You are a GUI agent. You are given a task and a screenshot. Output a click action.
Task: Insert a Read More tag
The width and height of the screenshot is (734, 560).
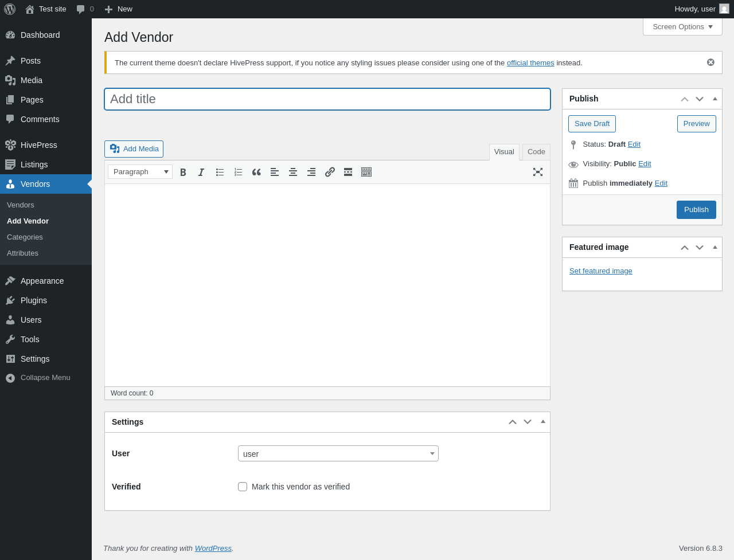click(x=348, y=172)
